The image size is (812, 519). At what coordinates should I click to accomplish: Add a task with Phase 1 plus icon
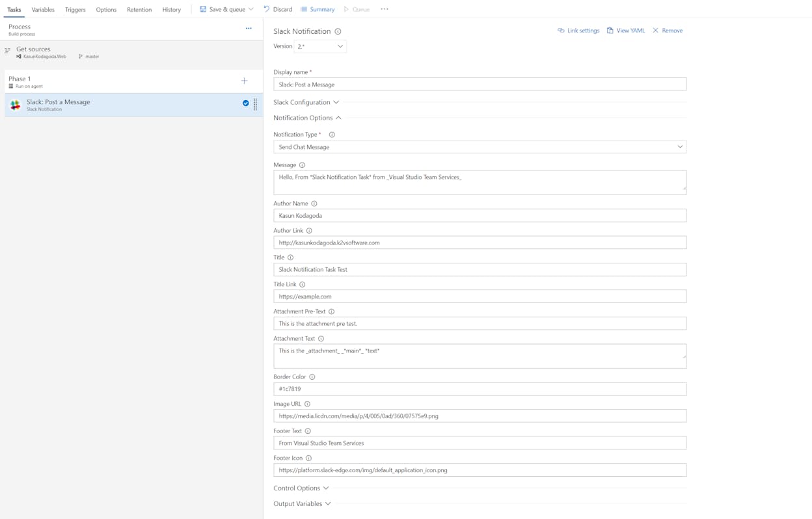pos(245,81)
